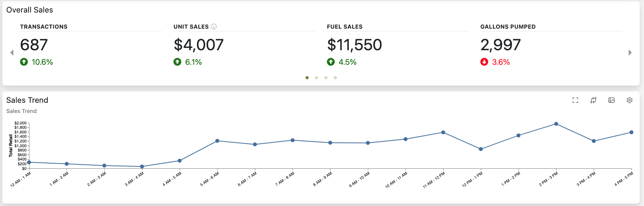Viewport: 644px width, 206px height.
Task: Advance to next Overall Sales slide
Action: [630, 53]
